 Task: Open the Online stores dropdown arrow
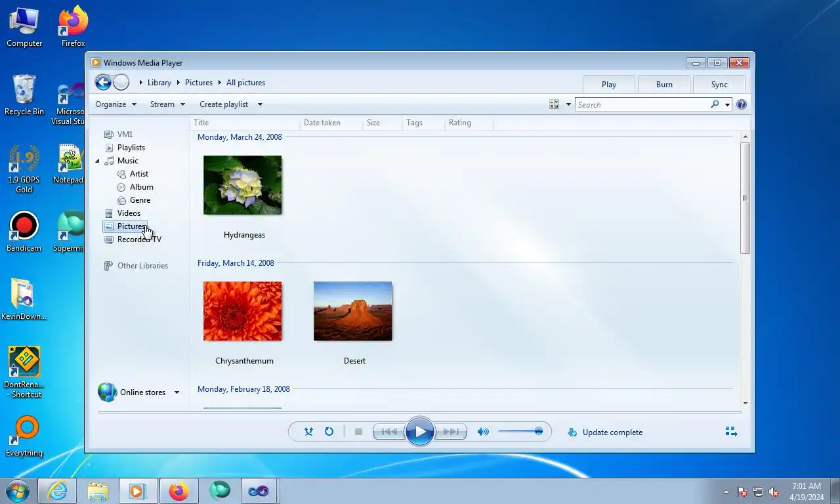(177, 392)
